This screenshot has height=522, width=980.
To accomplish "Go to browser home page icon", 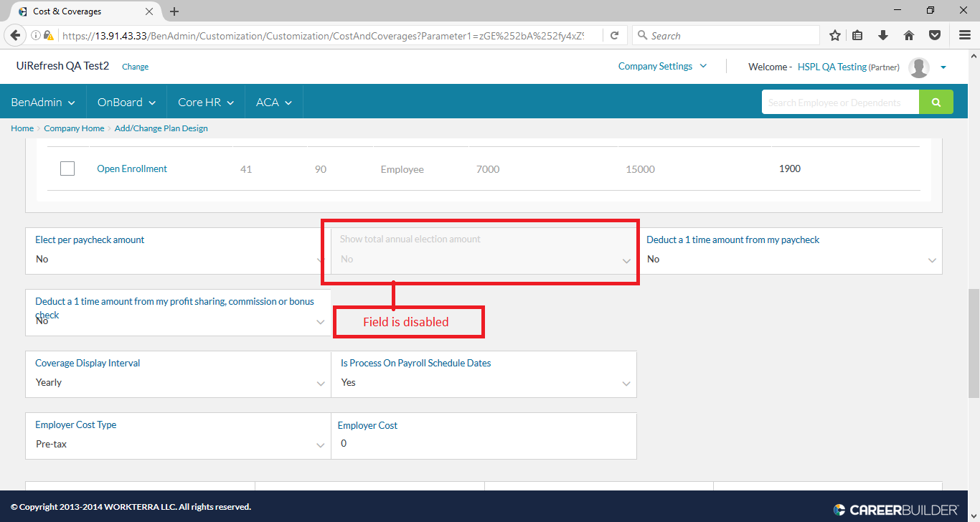I will pos(908,35).
